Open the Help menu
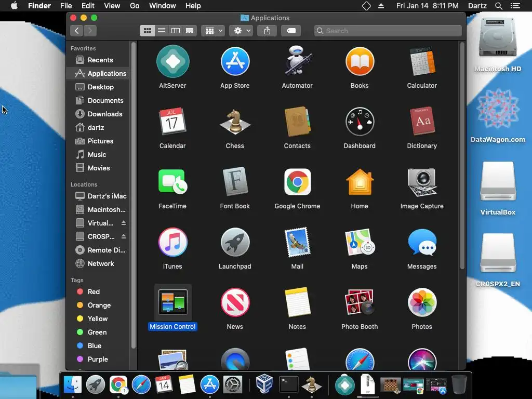Image resolution: width=532 pixels, height=399 pixels. (x=193, y=6)
